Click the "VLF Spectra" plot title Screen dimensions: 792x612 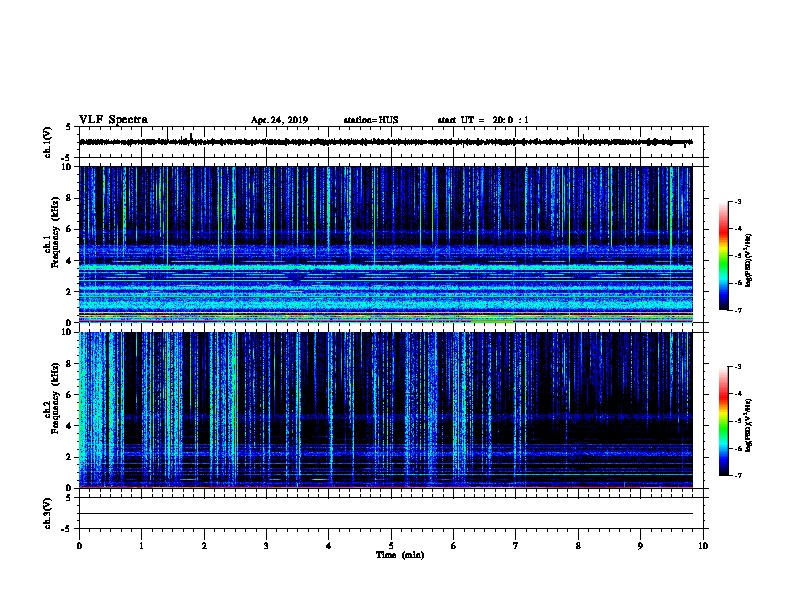(x=113, y=120)
